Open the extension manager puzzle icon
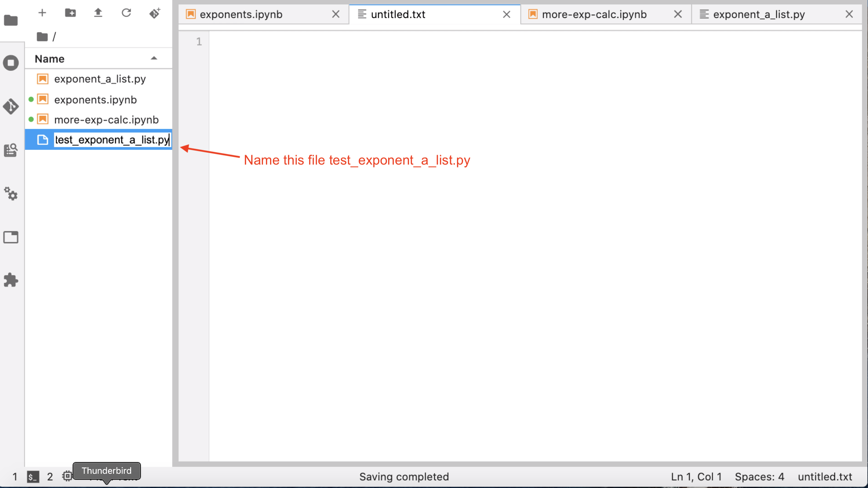868x488 pixels. click(11, 280)
